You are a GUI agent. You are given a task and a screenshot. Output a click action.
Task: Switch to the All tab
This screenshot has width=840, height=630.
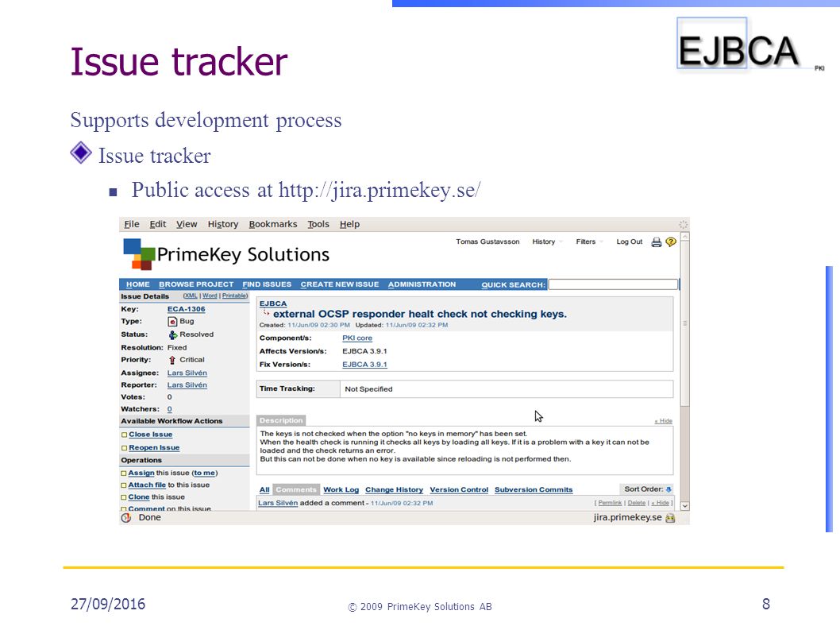(x=264, y=489)
